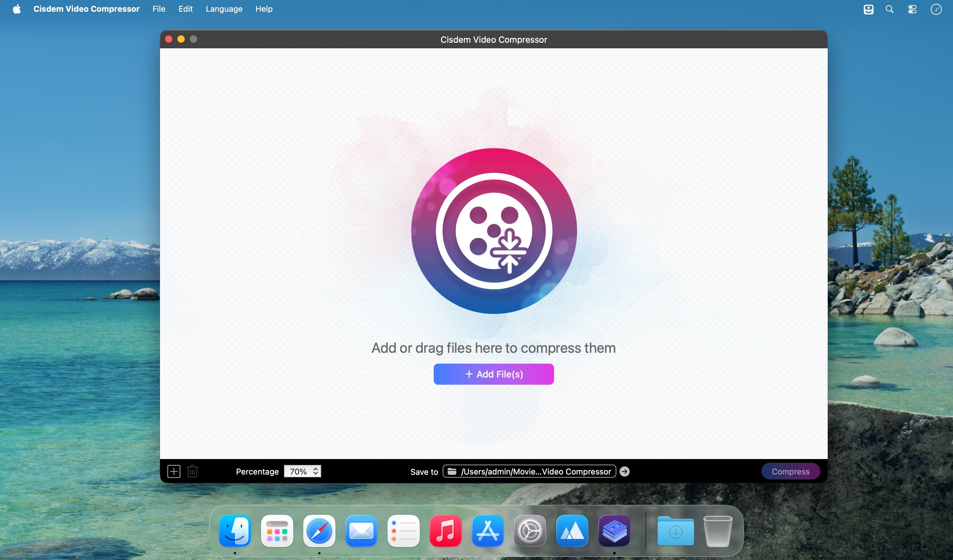Launch Safari from the dock

click(x=319, y=531)
